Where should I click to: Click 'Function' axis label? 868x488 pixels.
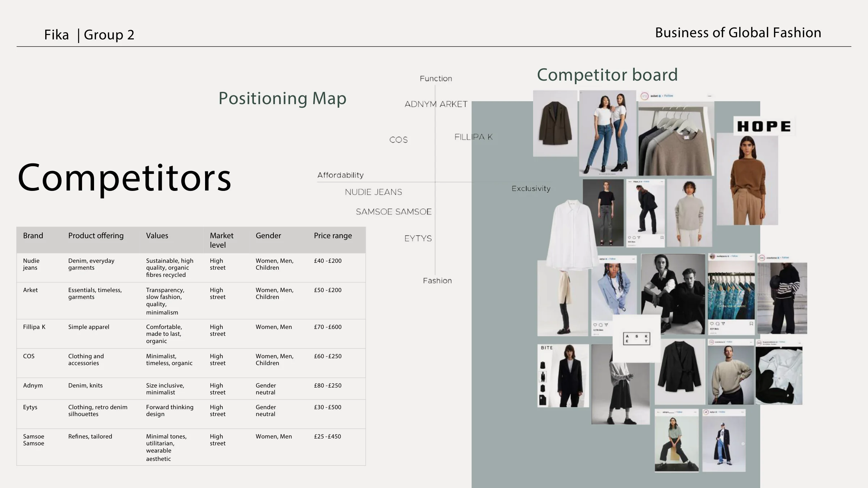point(436,78)
